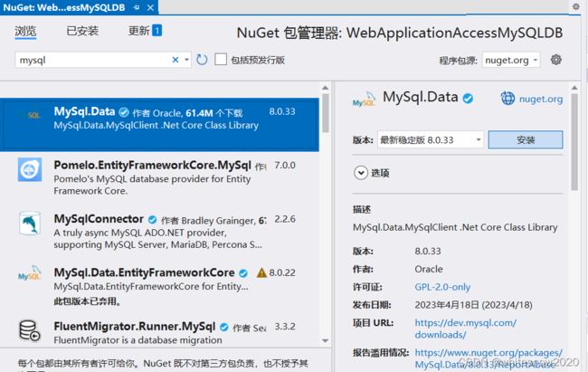
Task: Click the 作者 value Oracle
Action: coord(429,269)
